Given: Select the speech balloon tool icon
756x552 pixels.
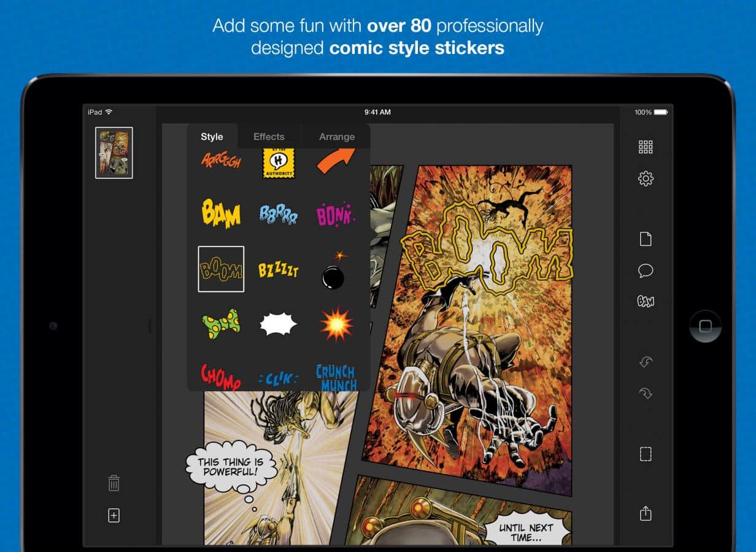Looking at the screenshot, I should pos(646,270).
